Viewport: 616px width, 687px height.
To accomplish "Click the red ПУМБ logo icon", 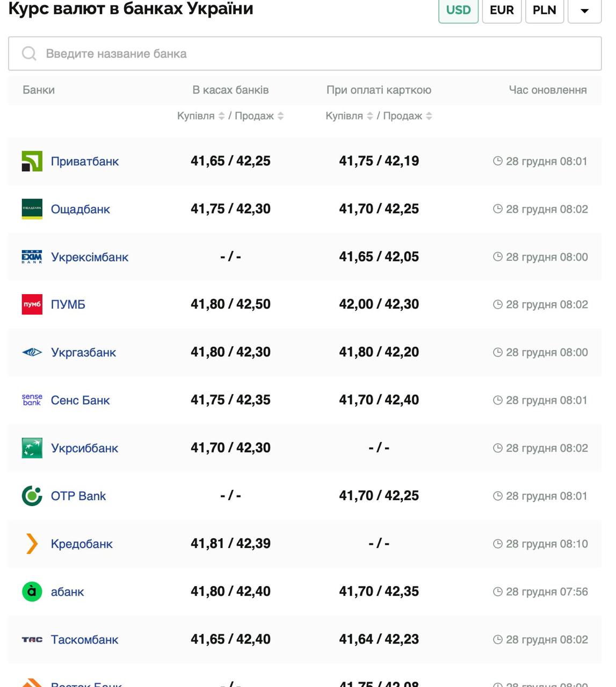I will coord(32,304).
